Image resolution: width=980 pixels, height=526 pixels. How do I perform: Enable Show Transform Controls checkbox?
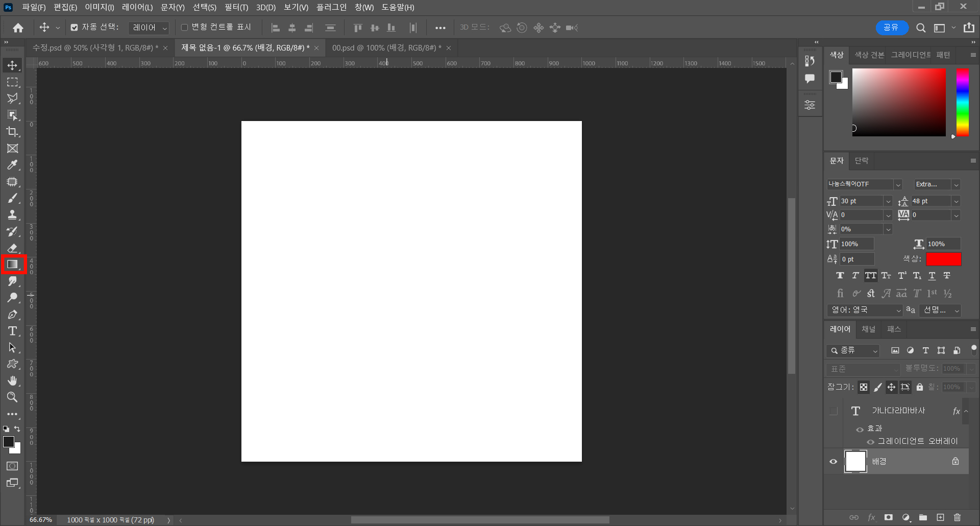185,28
